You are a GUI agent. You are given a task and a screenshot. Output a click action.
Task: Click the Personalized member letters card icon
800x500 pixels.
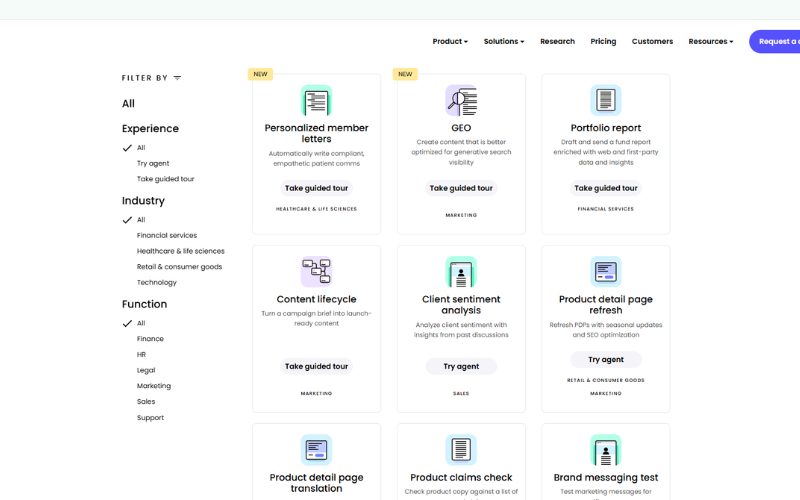click(x=316, y=101)
